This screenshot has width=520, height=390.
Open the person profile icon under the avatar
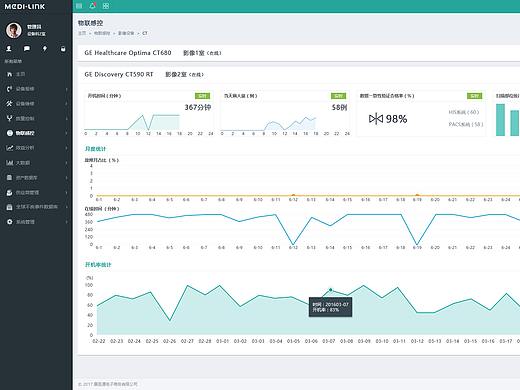9,49
